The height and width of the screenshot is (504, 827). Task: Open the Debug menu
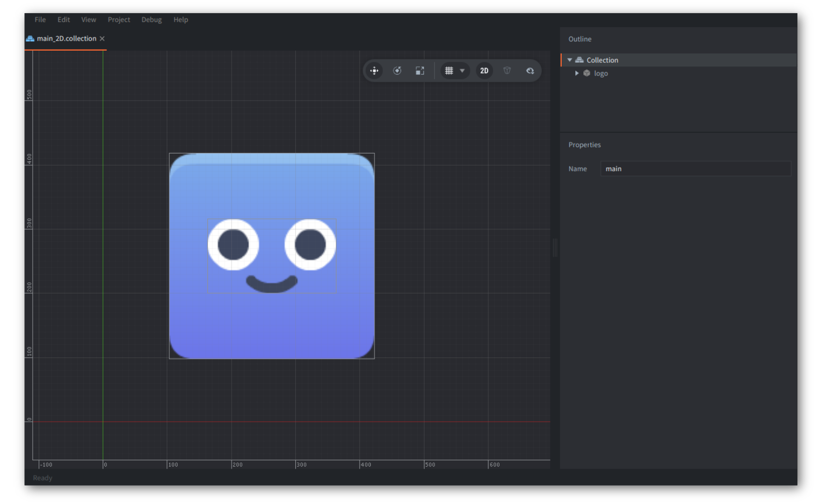click(151, 20)
